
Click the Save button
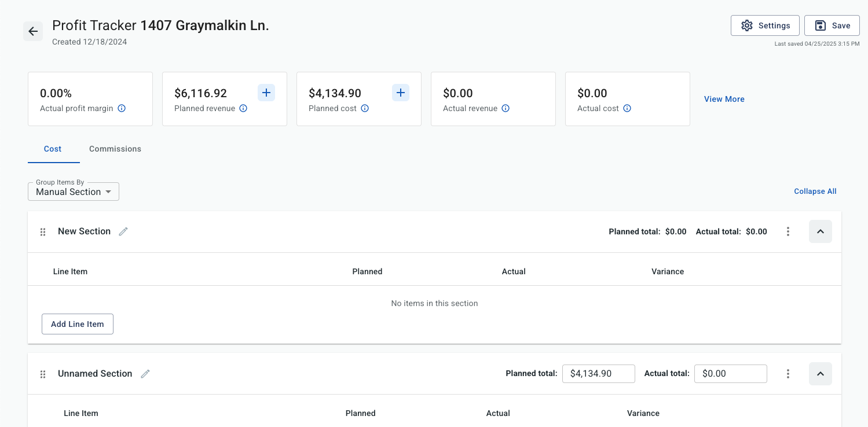pyautogui.click(x=832, y=25)
